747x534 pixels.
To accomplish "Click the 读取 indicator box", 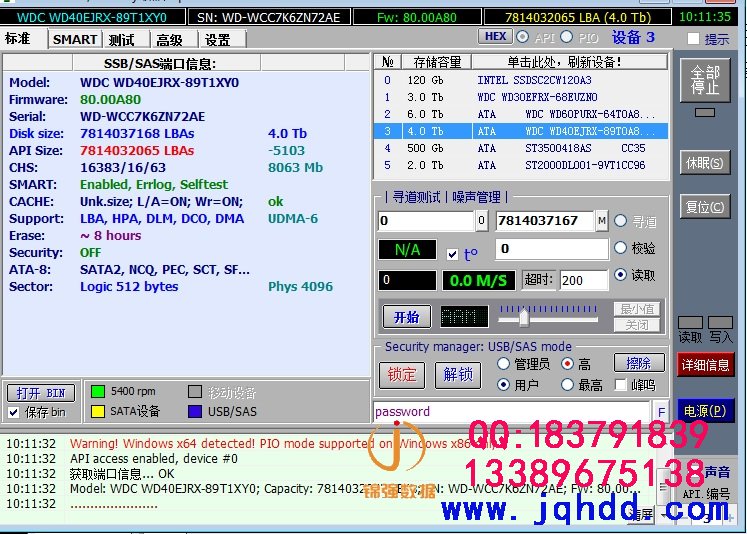I will [690, 322].
